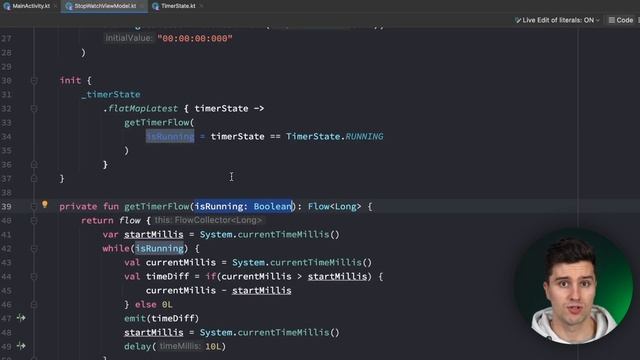640x360 pixels.
Task: Click the .flatMapLatest call
Action: point(140,109)
